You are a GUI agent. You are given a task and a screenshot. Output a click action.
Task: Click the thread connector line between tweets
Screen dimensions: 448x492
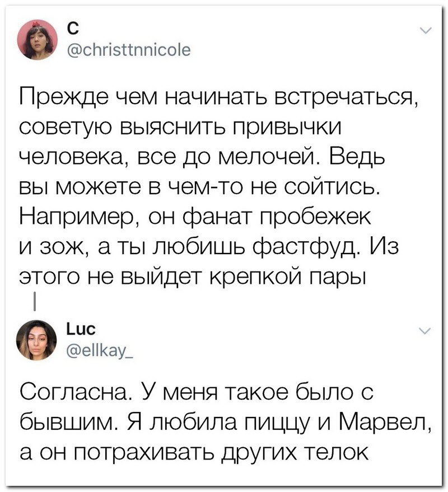pyautogui.click(x=35, y=301)
